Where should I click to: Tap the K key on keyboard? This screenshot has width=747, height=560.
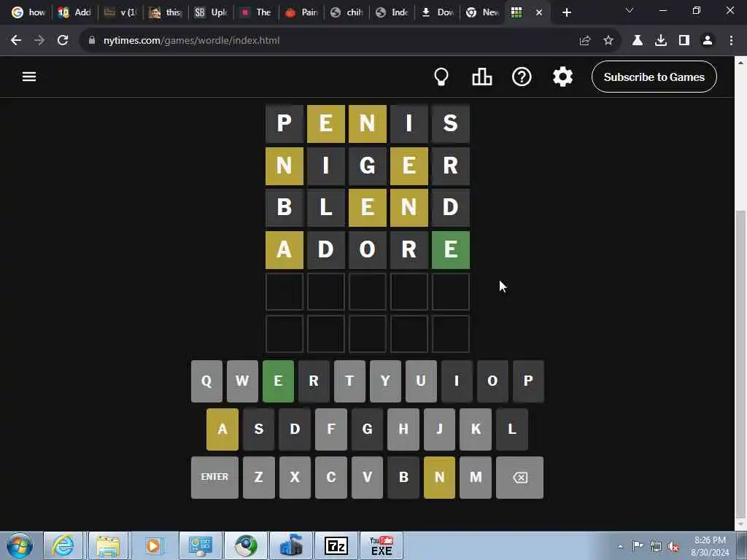(x=476, y=429)
